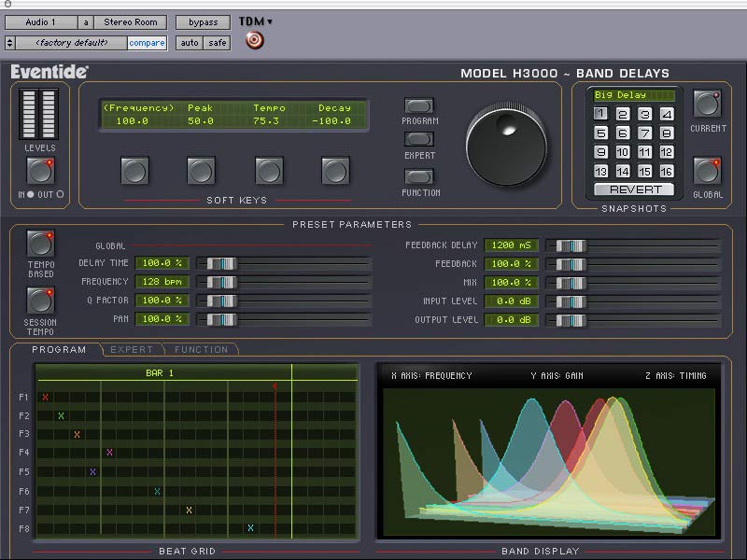Viewport: 747px width, 560px height.
Task: Click the F6 teal beat marker
Action: point(157,492)
